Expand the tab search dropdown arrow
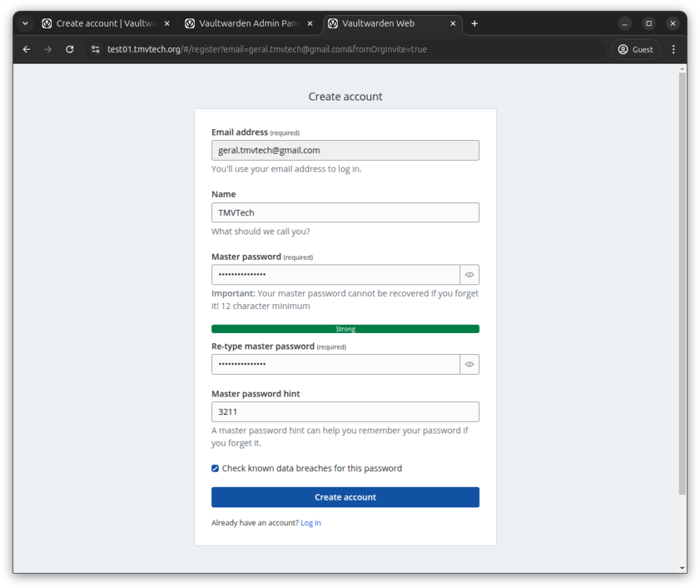Screen dimensions: 700x588 (25, 23)
